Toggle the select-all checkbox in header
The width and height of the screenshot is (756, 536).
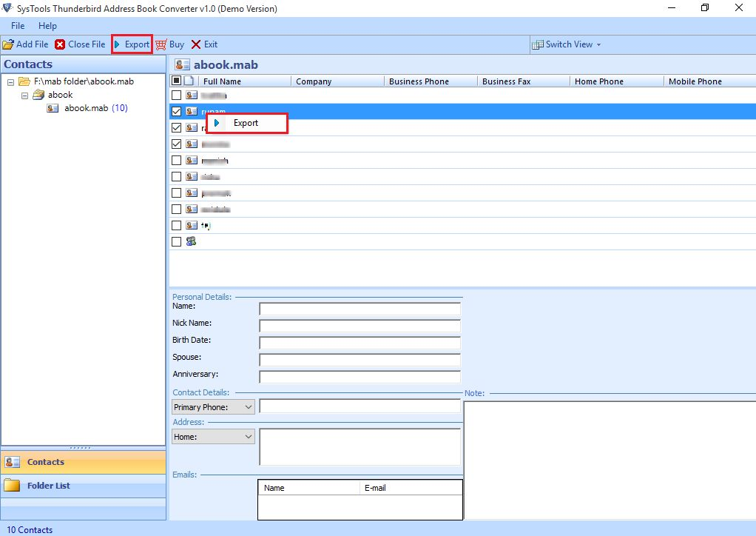point(176,81)
